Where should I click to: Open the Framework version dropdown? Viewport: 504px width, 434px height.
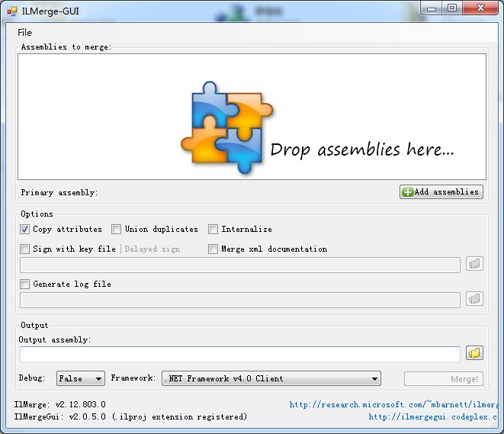(x=271, y=378)
